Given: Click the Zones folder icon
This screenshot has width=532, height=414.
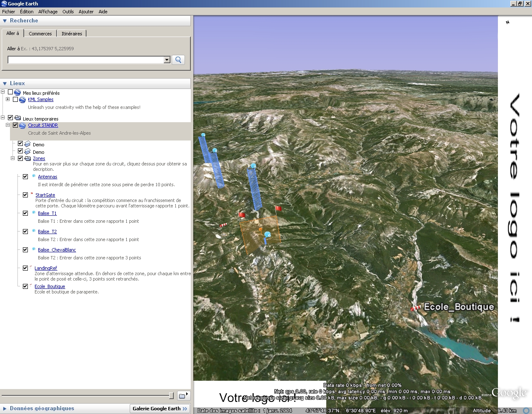Looking at the screenshot, I should click(x=27, y=158).
